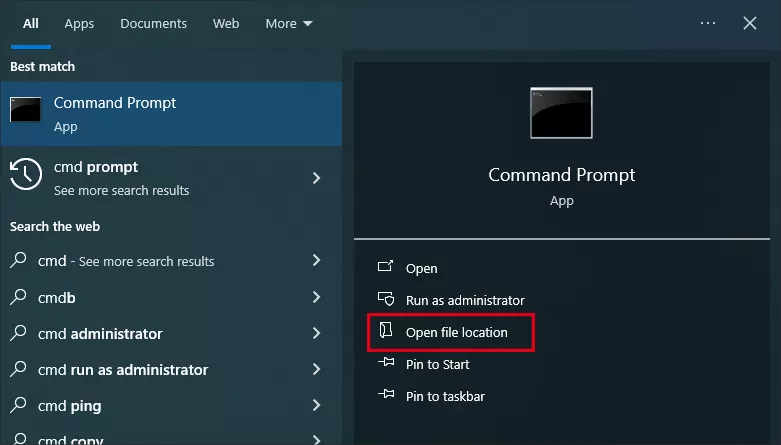The width and height of the screenshot is (781, 445).
Task: Expand the More dropdown
Action: [289, 23]
